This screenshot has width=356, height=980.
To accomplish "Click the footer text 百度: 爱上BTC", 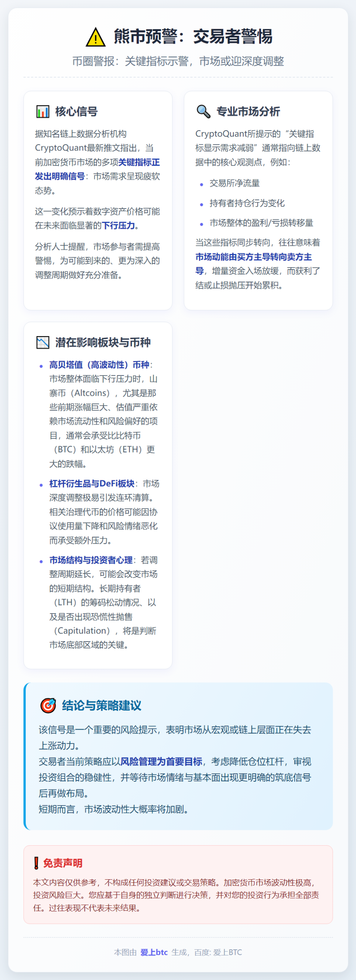I will [x=218, y=952].
